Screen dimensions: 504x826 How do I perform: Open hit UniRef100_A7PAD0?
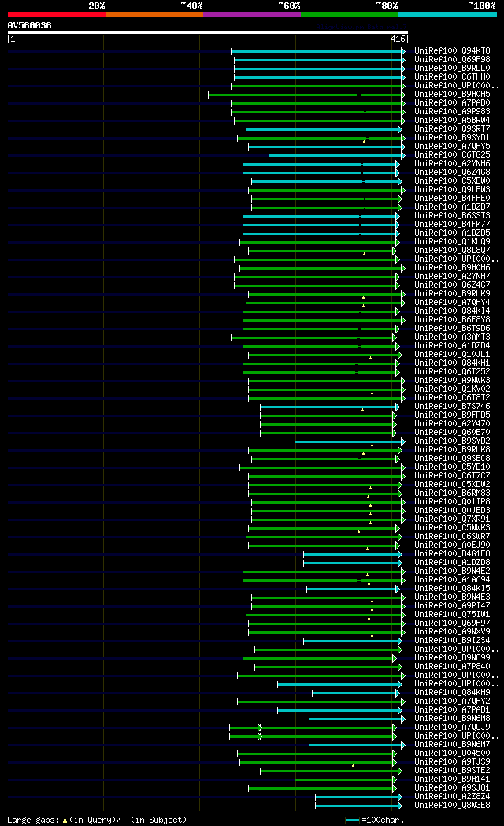[452, 103]
